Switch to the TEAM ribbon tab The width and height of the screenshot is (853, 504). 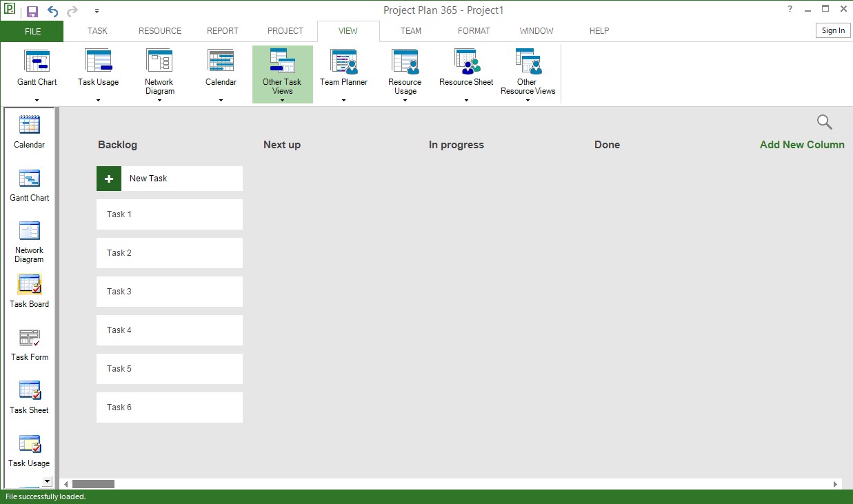[x=411, y=31]
